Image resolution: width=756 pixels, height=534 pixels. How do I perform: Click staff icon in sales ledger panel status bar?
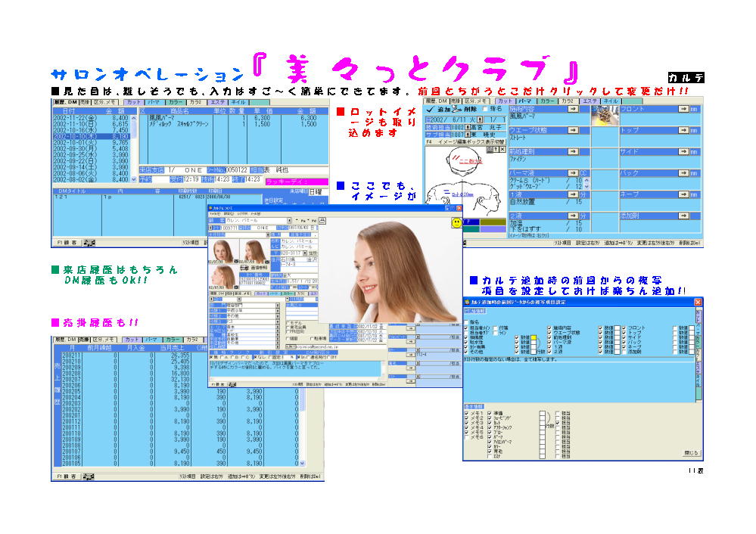[89, 477]
